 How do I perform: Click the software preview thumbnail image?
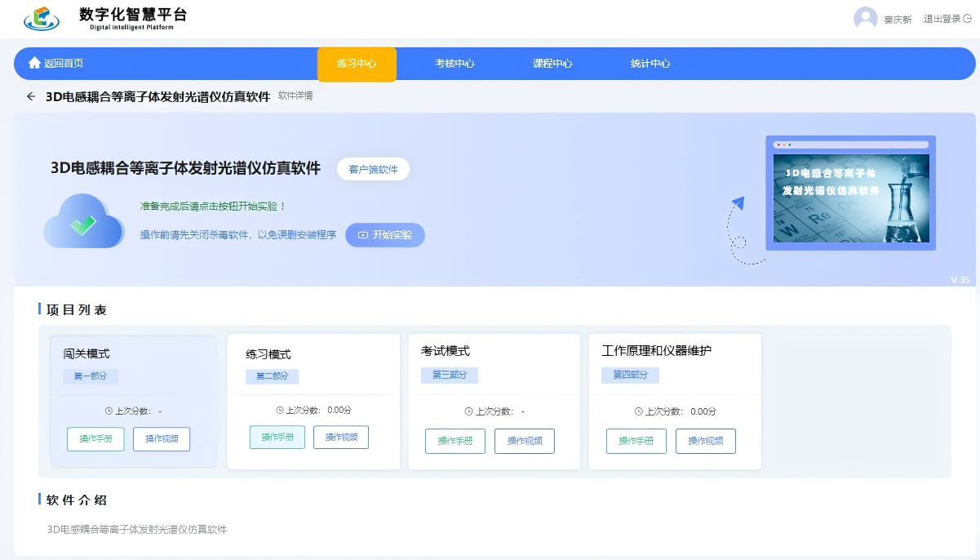click(850, 194)
